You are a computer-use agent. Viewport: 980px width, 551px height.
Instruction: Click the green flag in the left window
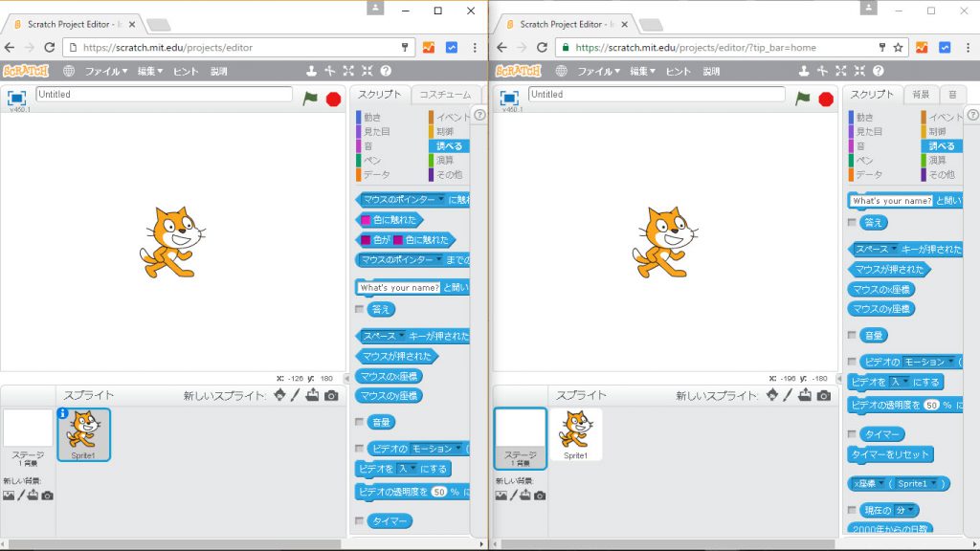(x=310, y=98)
